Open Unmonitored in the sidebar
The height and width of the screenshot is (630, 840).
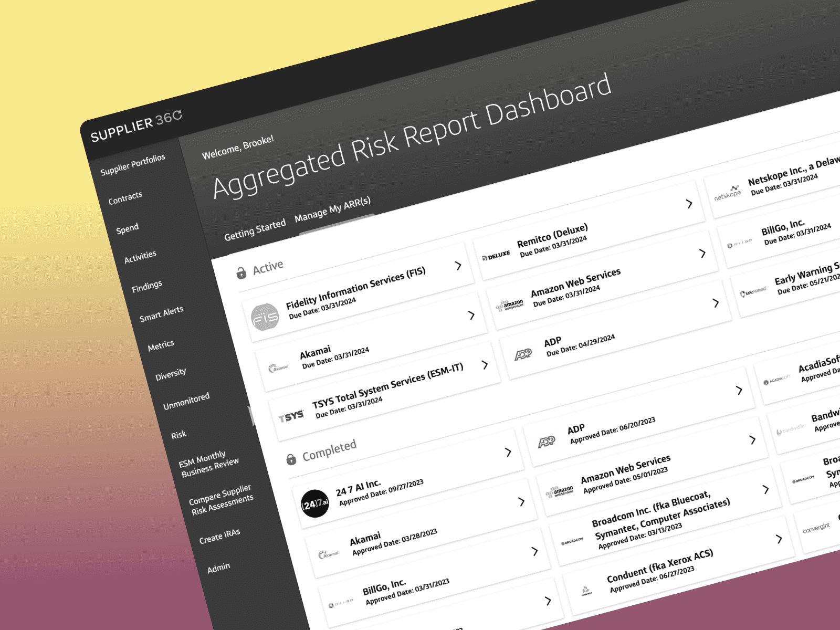186,402
